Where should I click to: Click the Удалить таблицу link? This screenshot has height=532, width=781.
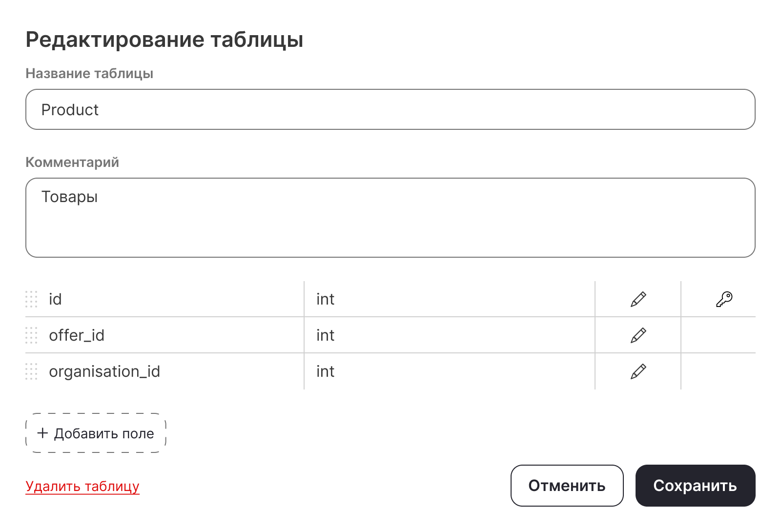pyautogui.click(x=82, y=487)
